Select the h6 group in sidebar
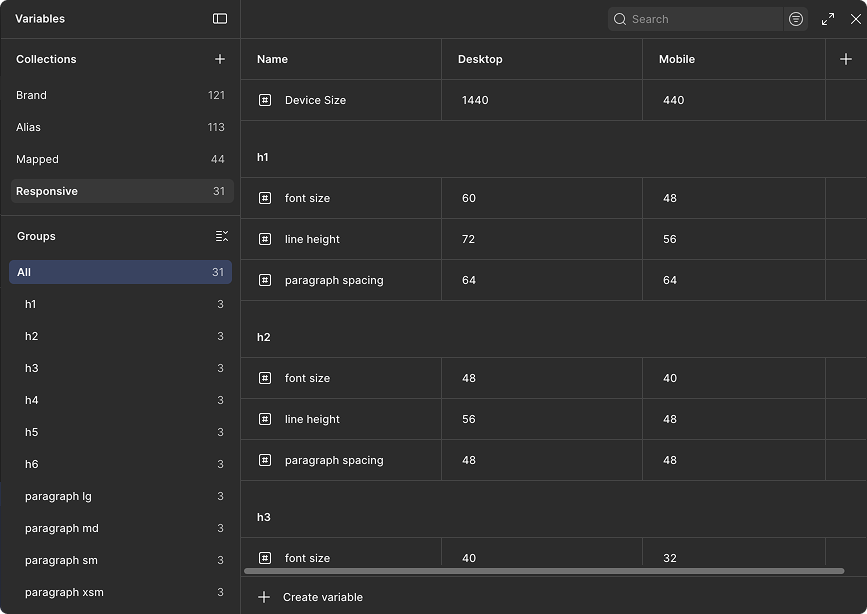Image resolution: width=867 pixels, height=614 pixels. (121, 464)
